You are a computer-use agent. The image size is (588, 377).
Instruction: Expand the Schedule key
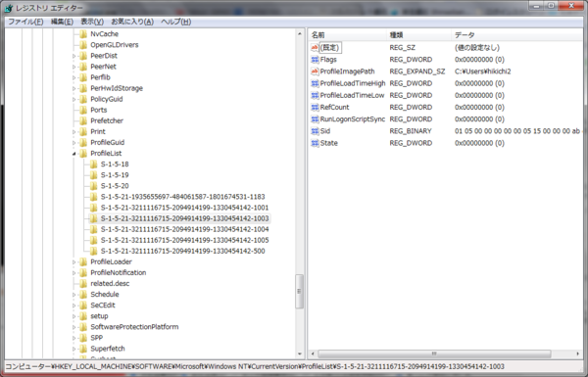(73, 295)
